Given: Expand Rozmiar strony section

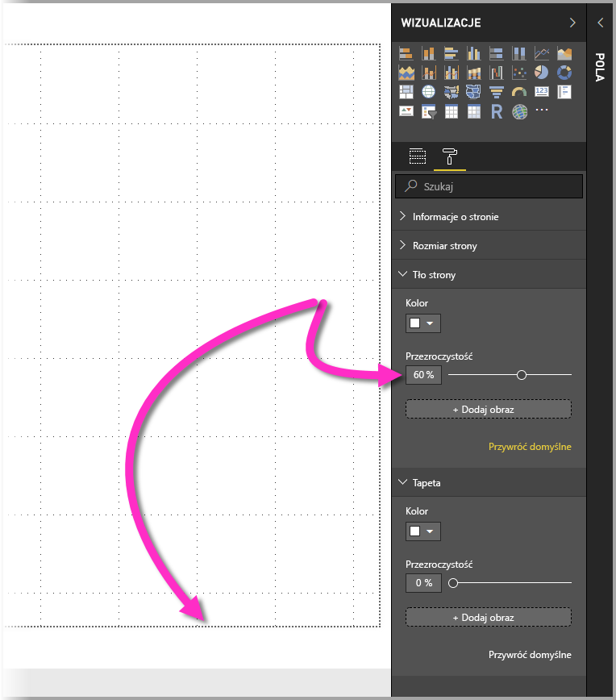Looking at the screenshot, I should click(489, 245).
